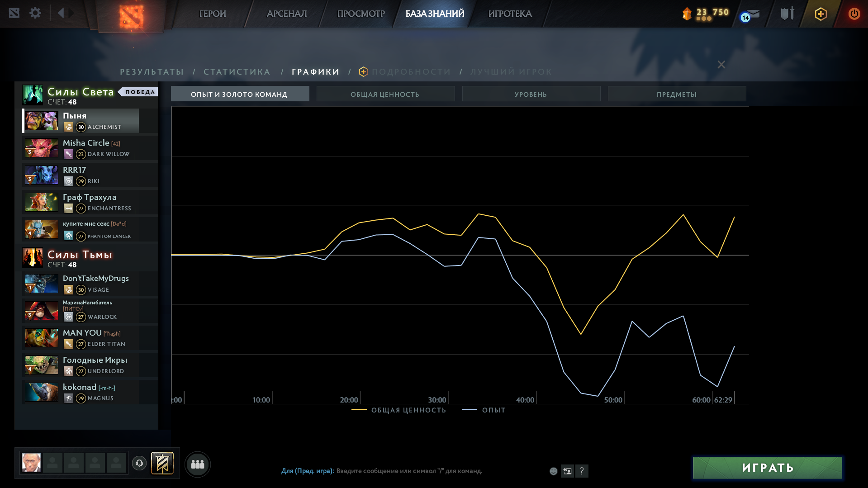Open the База знаний menu tab
This screenshot has width=868, height=488.
tap(435, 14)
